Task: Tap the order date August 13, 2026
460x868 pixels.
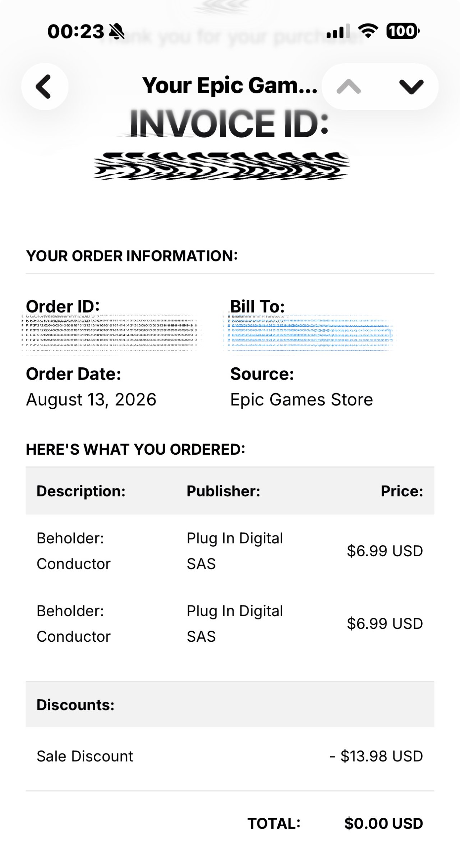Action: pos(91,400)
